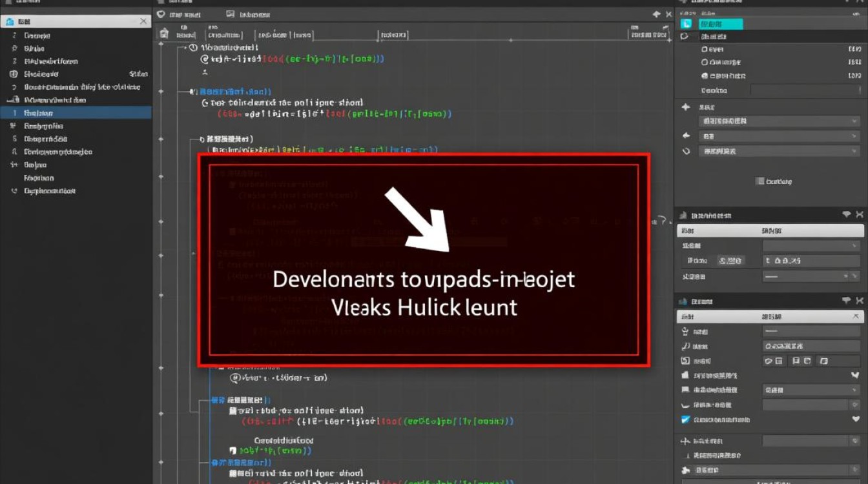Click the cyan square icon beside the highlighted entry
Screen dimensions: 868x484
click(x=686, y=24)
